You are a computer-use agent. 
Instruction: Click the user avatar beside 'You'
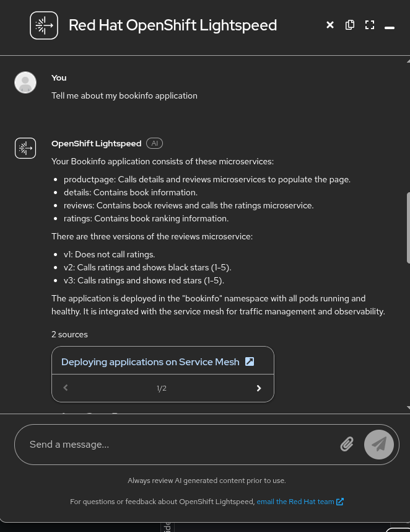point(25,82)
